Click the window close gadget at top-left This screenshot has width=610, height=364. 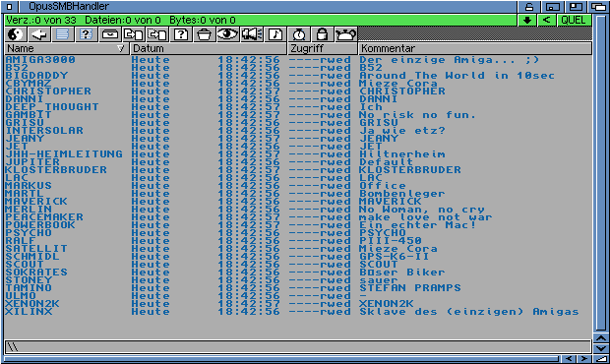point(10,7)
